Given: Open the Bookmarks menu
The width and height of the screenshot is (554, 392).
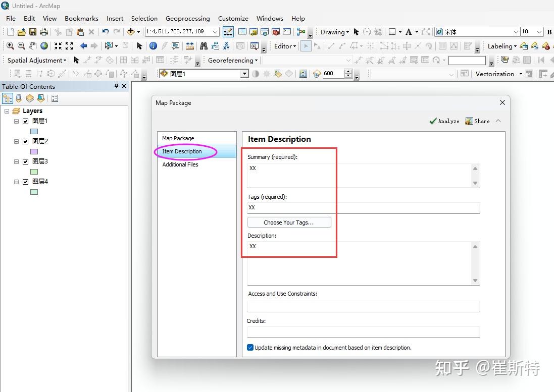Looking at the screenshot, I should click(x=81, y=18).
